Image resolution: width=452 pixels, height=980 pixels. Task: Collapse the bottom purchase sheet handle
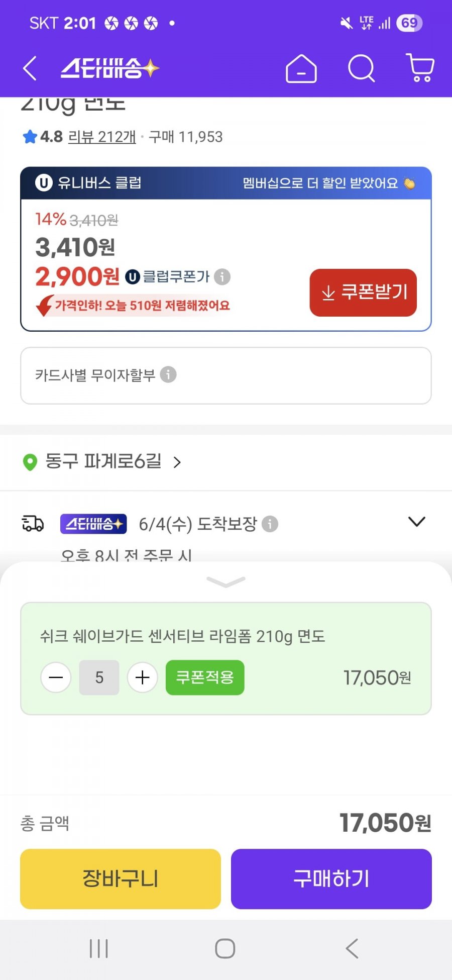click(226, 581)
